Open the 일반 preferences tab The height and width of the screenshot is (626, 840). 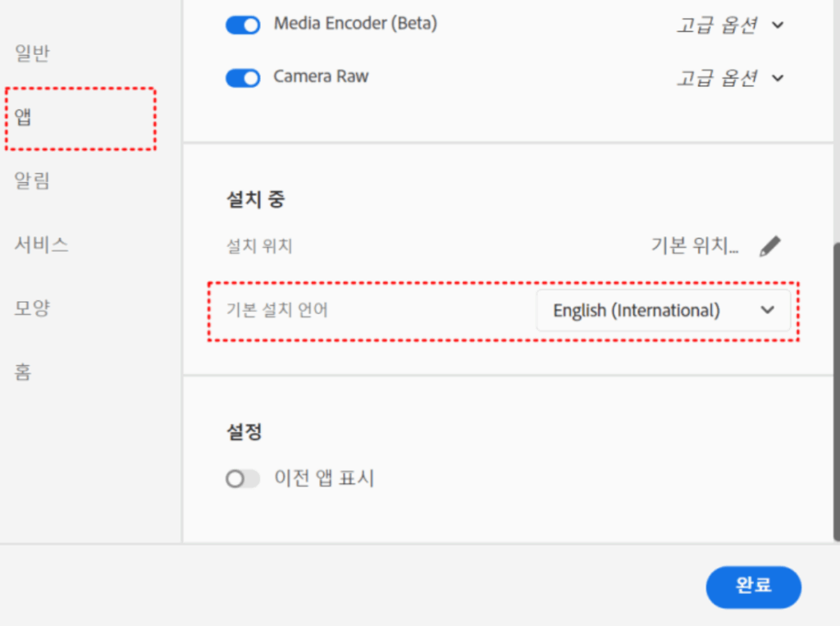click(32, 53)
